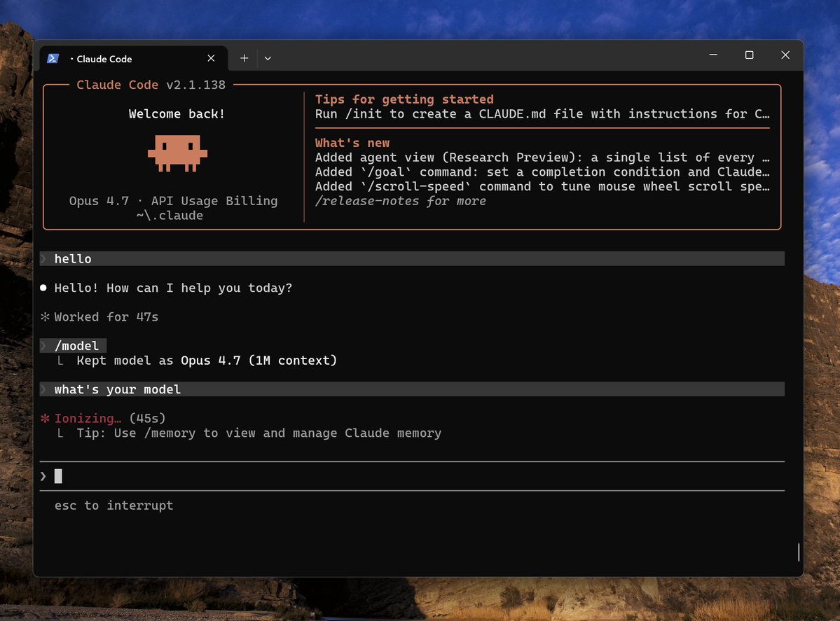
Task: Click the 'What's new' heading
Action: (352, 143)
